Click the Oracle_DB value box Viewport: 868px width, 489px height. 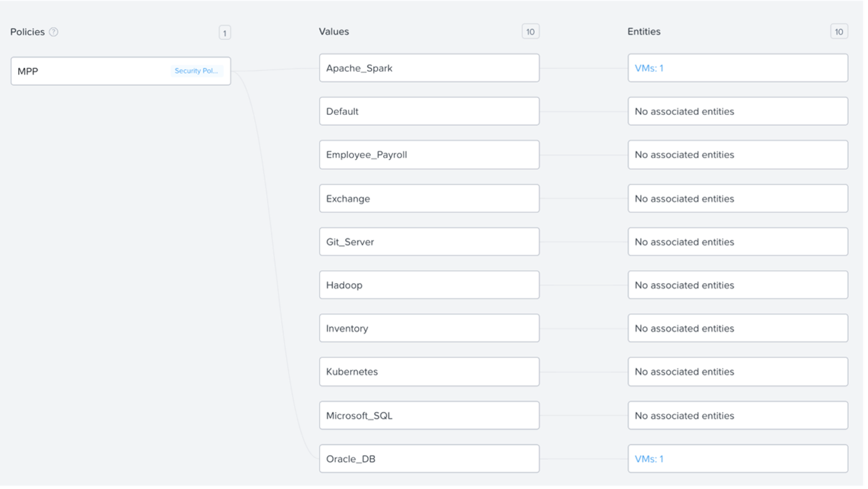(x=429, y=459)
